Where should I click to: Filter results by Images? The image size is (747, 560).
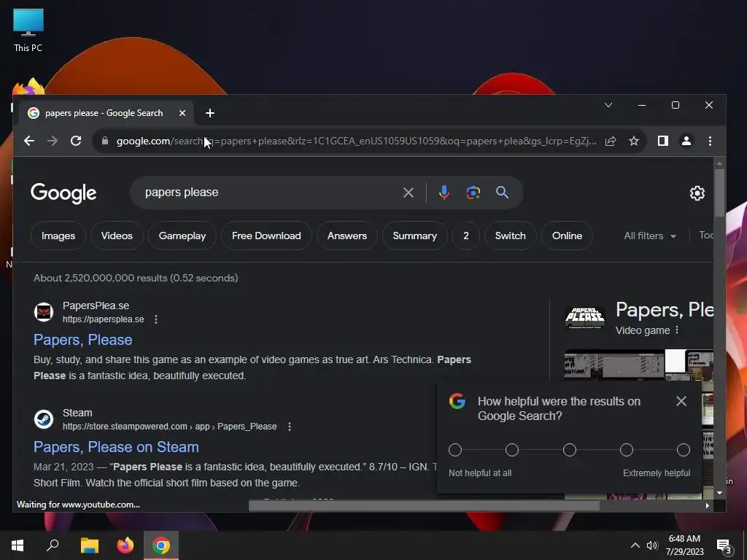tap(58, 236)
